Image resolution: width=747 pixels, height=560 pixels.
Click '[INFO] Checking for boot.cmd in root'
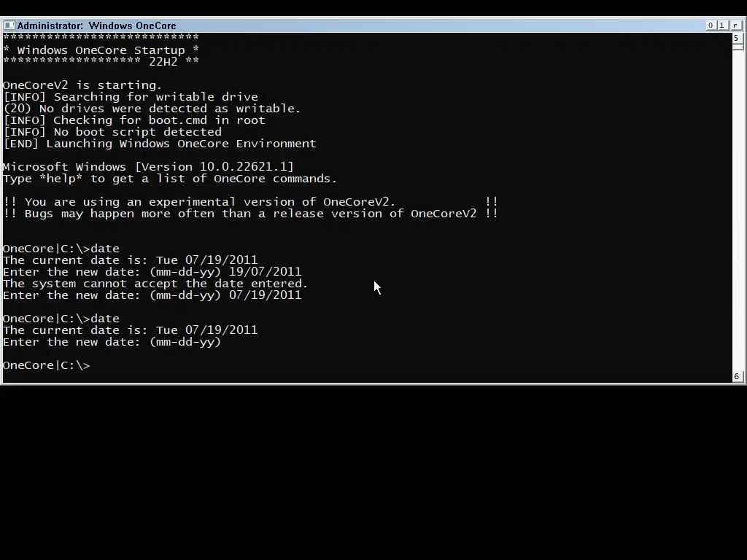[134, 120]
